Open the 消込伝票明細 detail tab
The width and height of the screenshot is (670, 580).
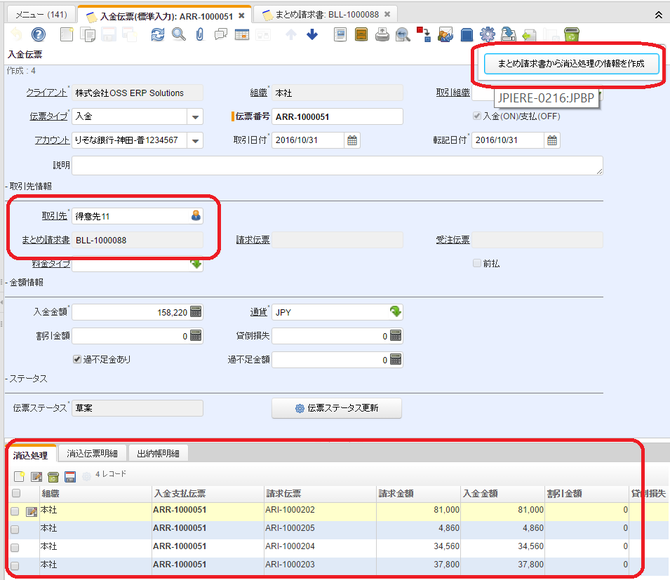(92, 454)
